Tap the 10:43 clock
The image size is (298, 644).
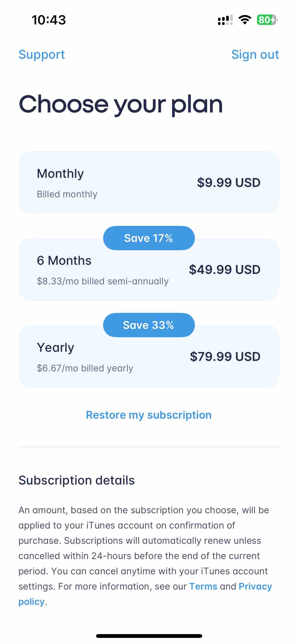49,20
